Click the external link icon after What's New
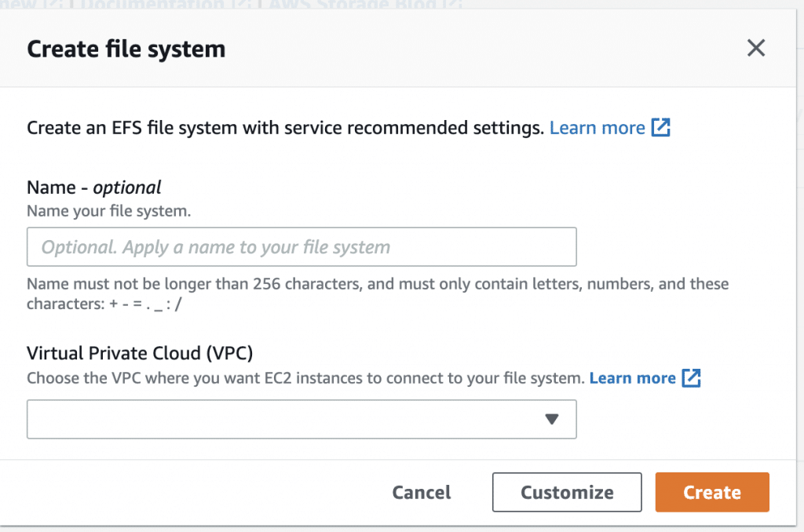The width and height of the screenshot is (804, 532). [x=53, y=5]
